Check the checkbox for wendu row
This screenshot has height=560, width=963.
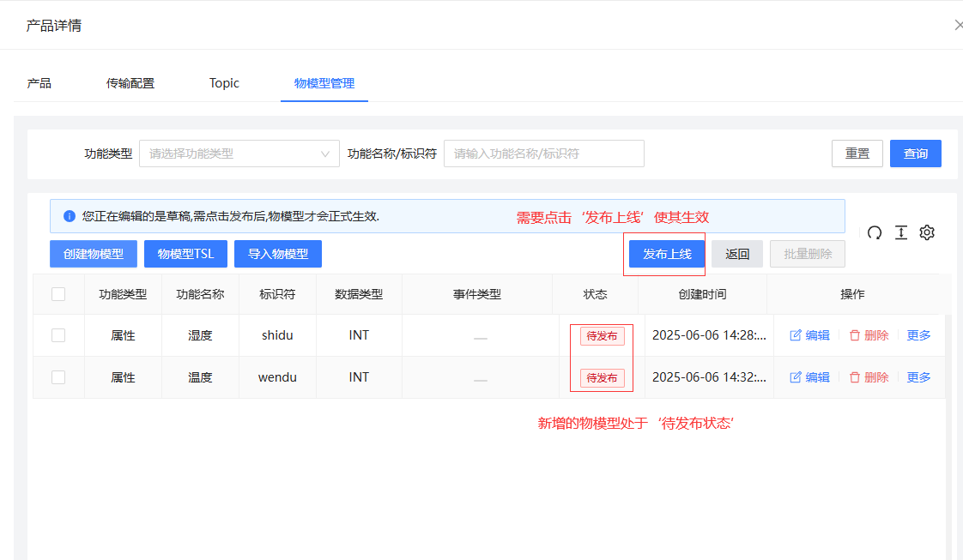click(58, 377)
